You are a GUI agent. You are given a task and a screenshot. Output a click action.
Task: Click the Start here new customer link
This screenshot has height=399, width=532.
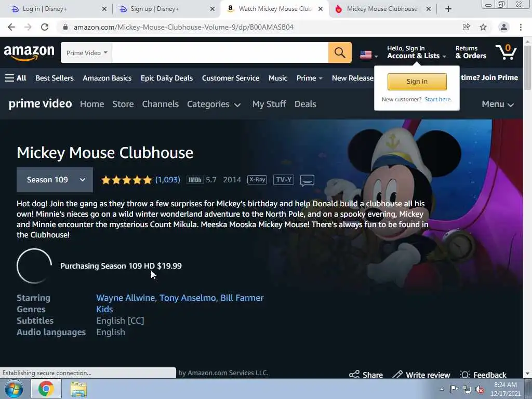tap(437, 99)
